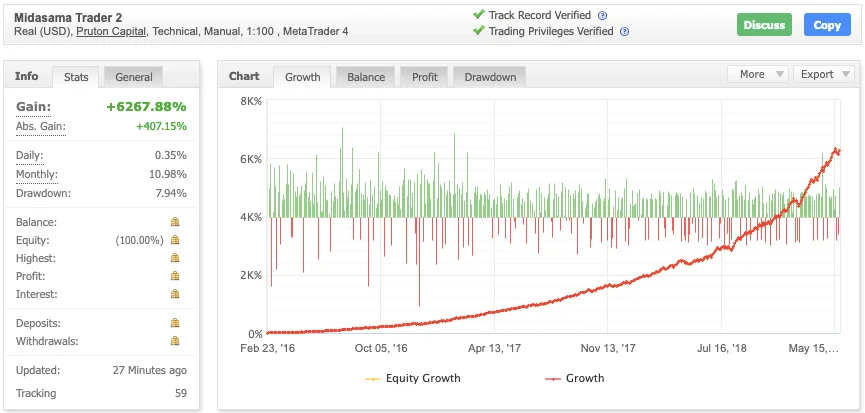Click the lock icon next to Withdrawals

[x=175, y=341]
